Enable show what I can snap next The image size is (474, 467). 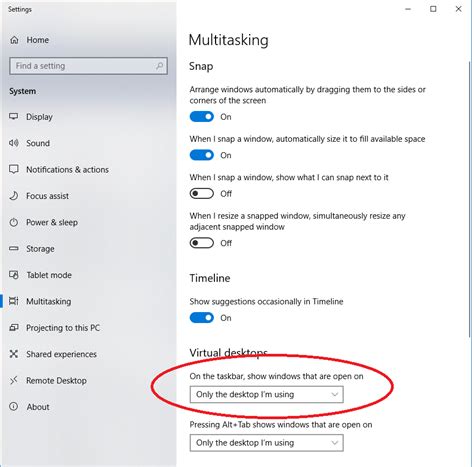tap(202, 193)
